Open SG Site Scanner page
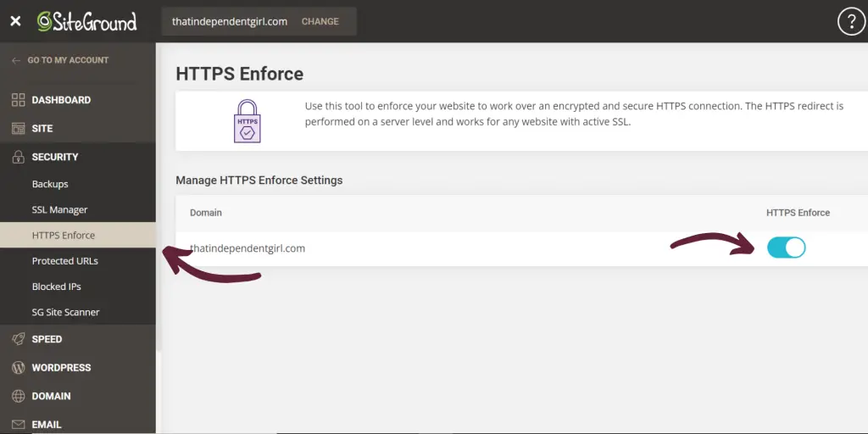Viewport: 868px width, 434px height. click(66, 312)
